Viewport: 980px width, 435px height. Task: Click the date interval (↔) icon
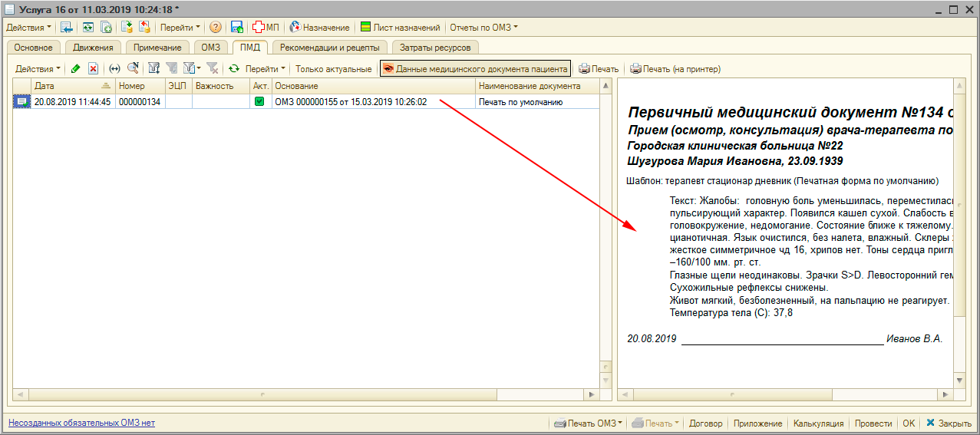[114, 69]
